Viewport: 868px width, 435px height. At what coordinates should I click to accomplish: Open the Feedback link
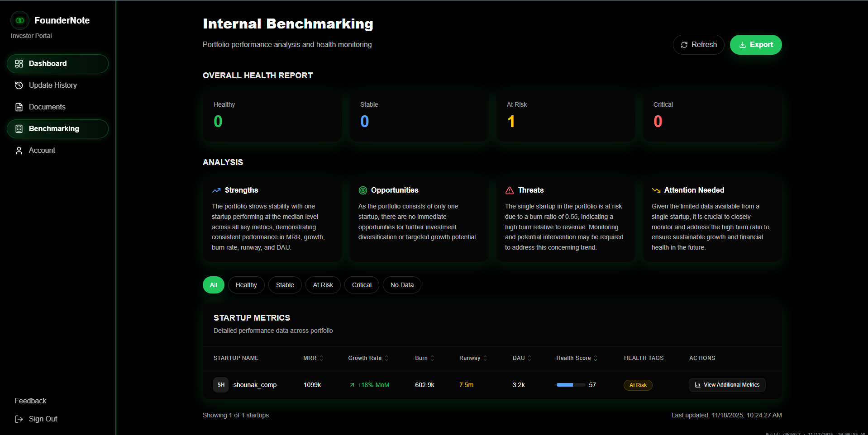click(x=30, y=401)
